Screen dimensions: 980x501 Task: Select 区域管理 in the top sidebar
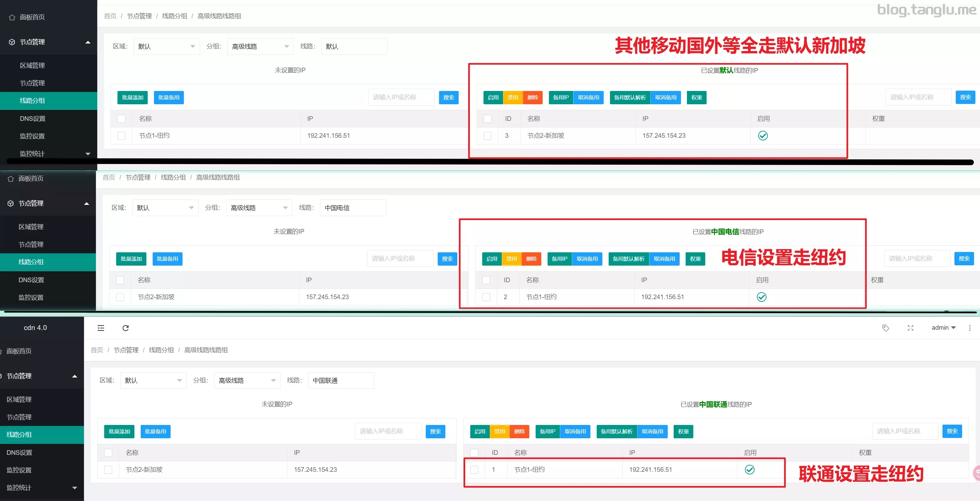(x=32, y=65)
